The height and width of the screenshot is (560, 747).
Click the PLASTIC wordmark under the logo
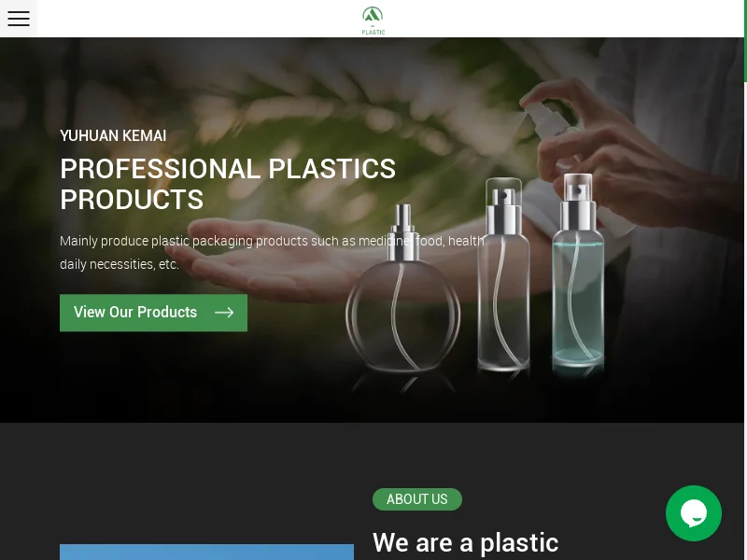tap(373, 33)
